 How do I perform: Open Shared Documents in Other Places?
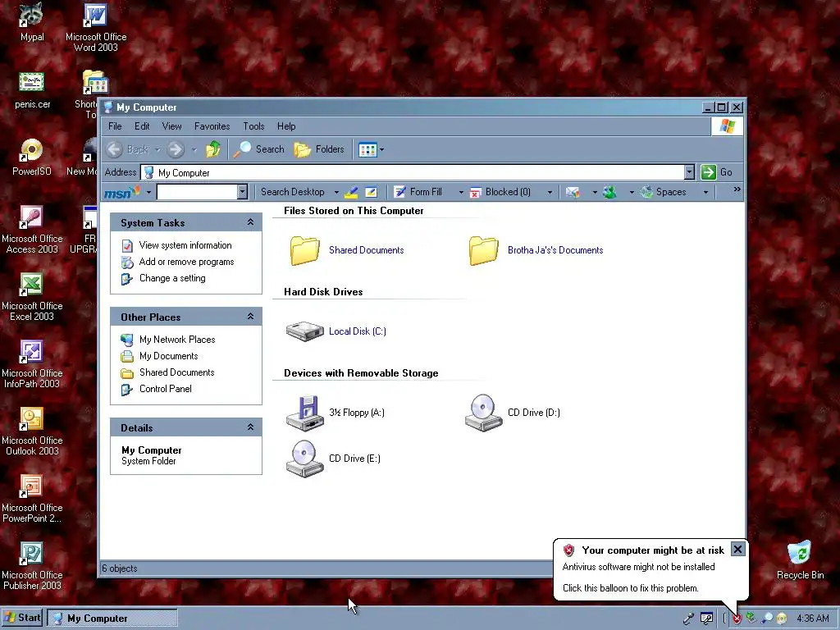point(177,372)
